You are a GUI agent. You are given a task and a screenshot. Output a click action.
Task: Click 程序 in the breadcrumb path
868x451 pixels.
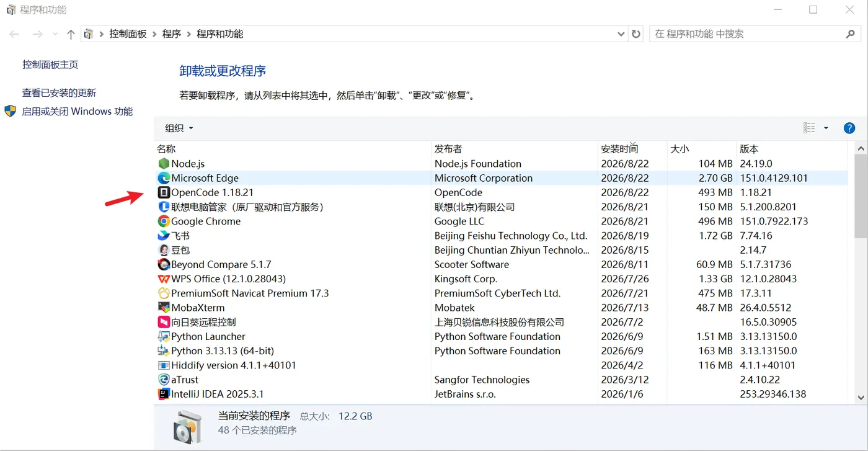coord(172,34)
